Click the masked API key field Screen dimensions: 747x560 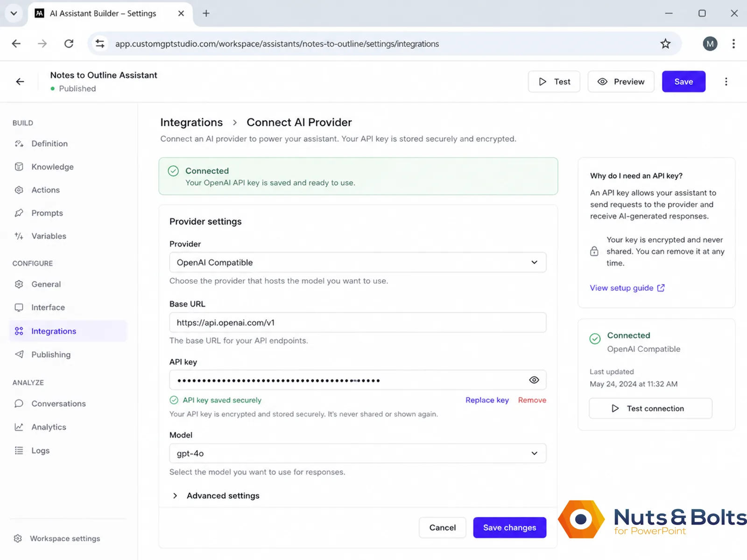[x=358, y=380]
